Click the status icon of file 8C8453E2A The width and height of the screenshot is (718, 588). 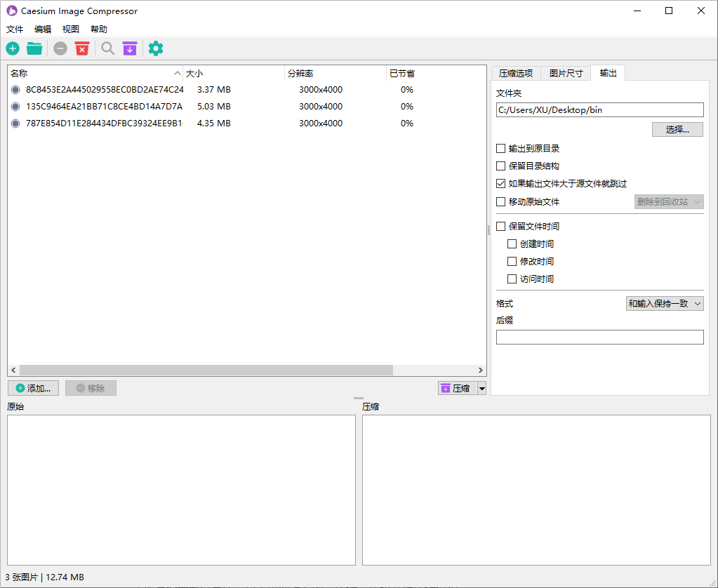[15, 90]
